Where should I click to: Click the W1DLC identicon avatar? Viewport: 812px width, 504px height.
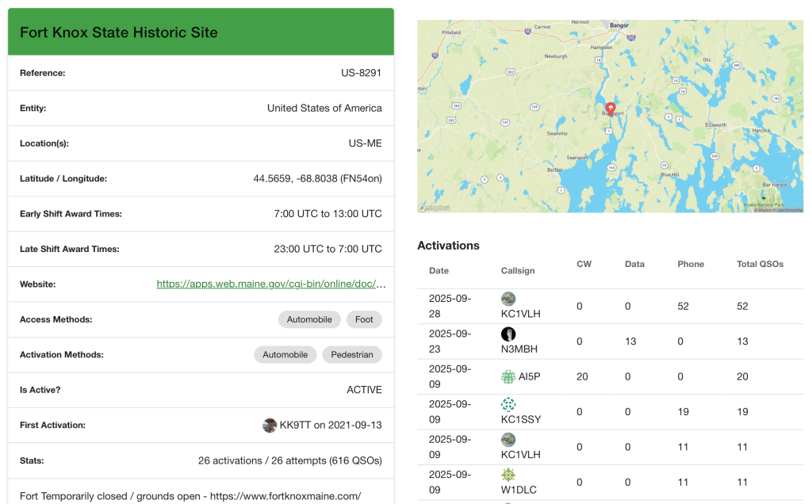(x=508, y=475)
